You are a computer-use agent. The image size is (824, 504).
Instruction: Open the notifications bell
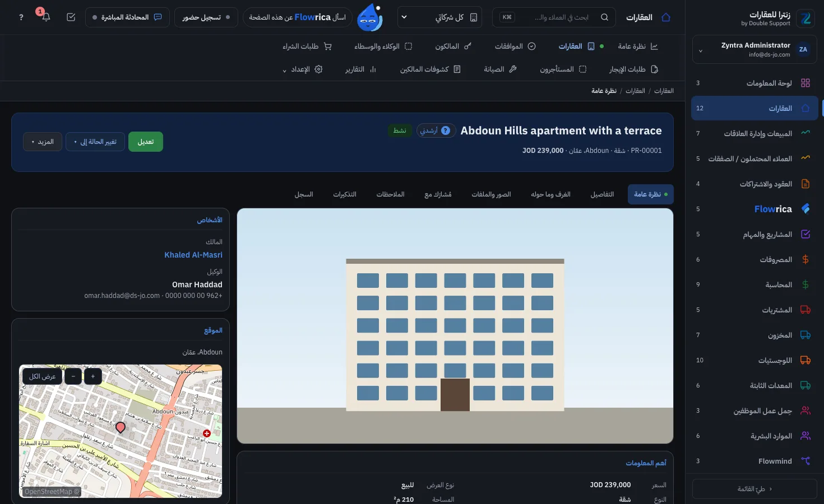46,17
